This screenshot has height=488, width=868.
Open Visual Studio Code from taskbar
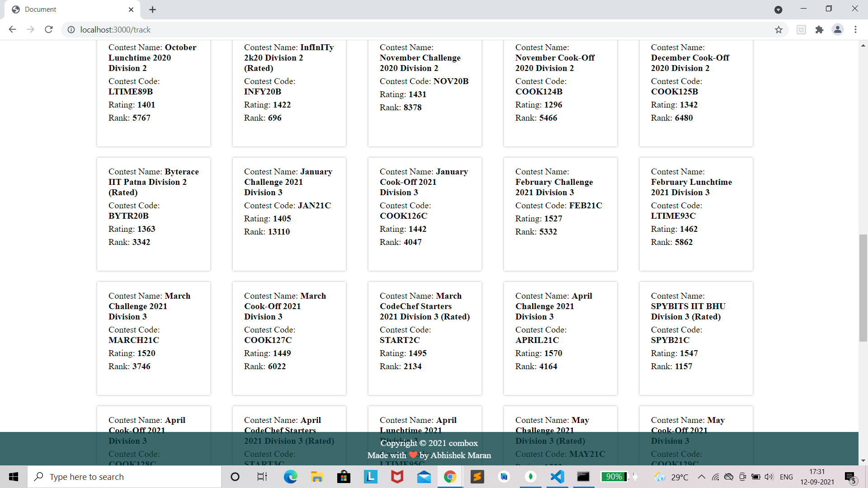click(557, 477)
